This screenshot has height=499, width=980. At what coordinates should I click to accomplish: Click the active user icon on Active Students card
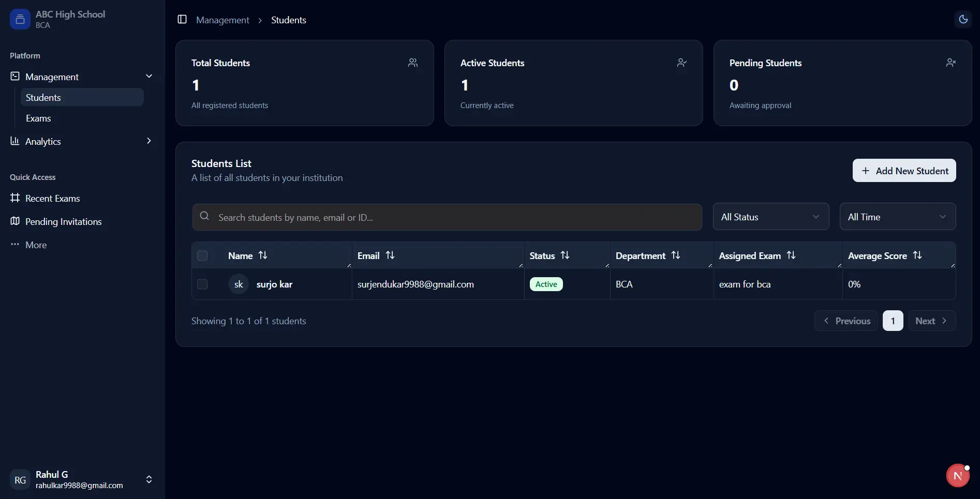pyautogui.click(x=681, y=63)
